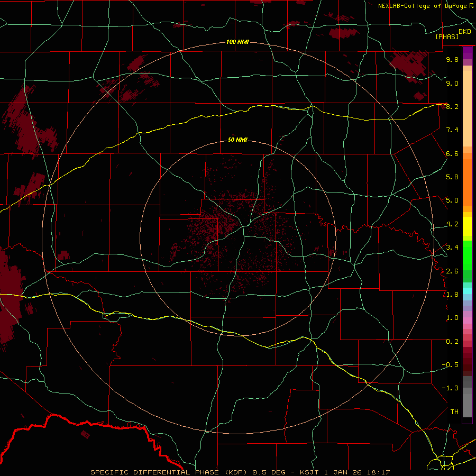Click the 5.8 scale value
The width and height of the screenshot is (476, 476).
click(x=452, y=177)
